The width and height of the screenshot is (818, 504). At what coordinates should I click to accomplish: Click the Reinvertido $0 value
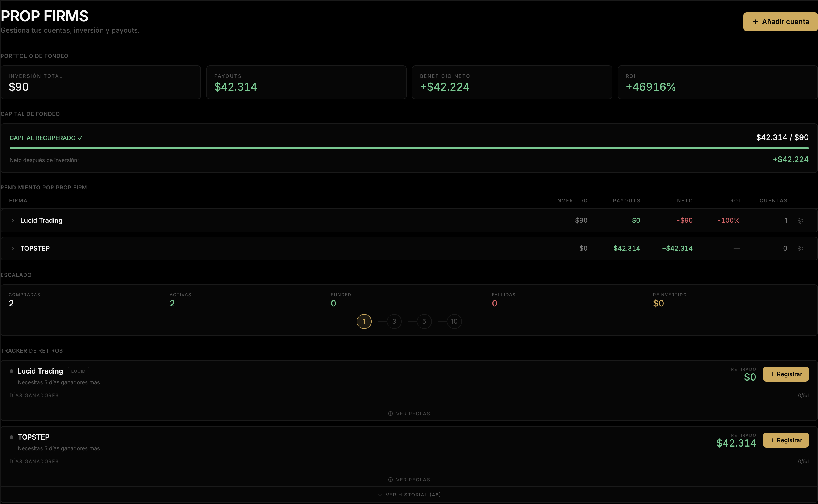pyautogui.click(x=658, y=303)
